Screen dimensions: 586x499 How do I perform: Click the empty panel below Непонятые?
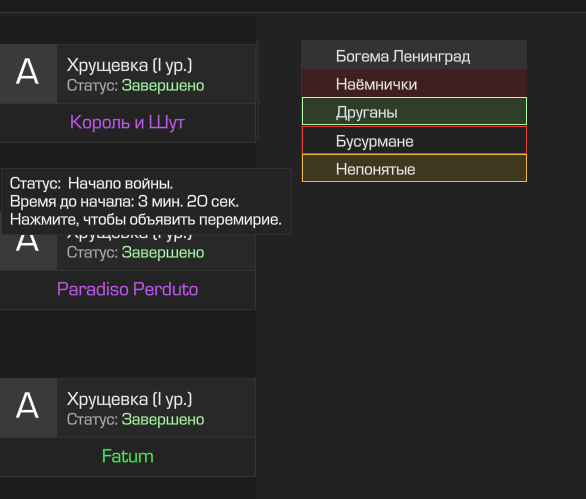point(421,336)
